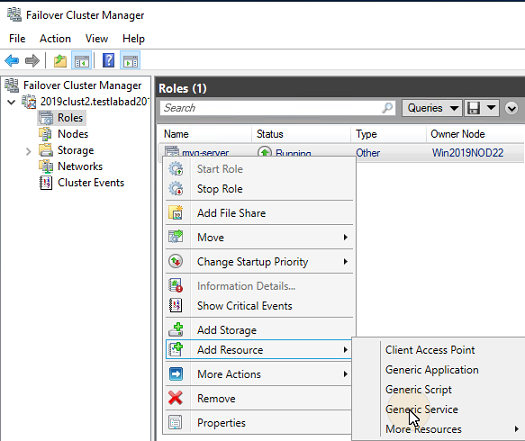Click the Other type cell

tap(368, 153)
